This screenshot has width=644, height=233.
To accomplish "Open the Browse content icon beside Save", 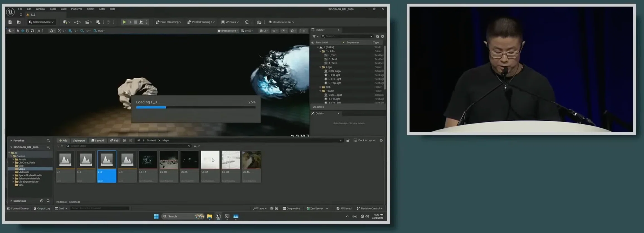I will [19, 22].
